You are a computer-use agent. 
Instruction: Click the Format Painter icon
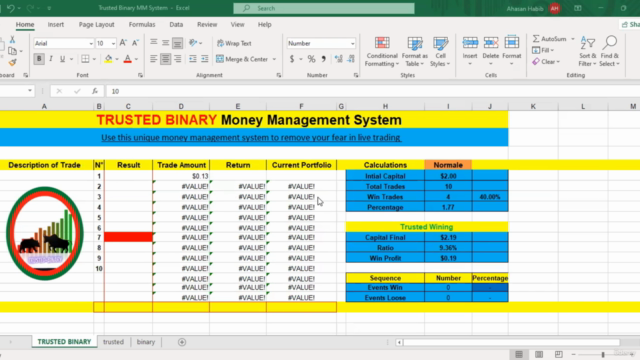point(12,62)
